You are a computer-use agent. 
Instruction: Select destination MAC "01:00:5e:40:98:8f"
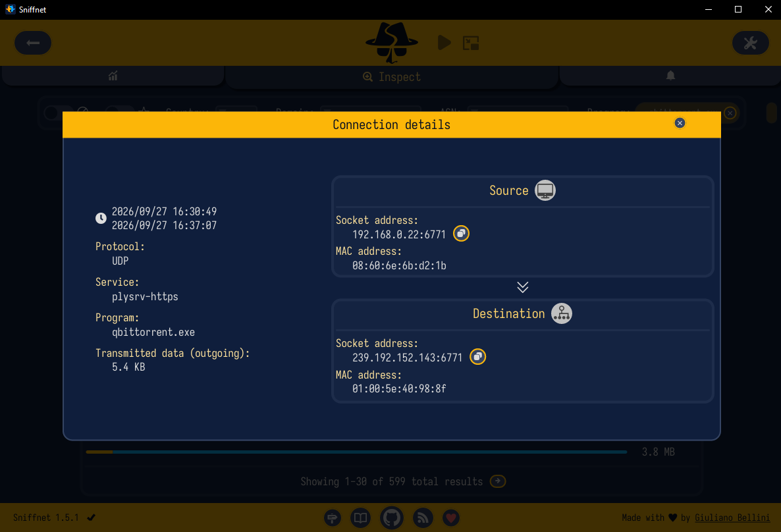pos(399,388)
